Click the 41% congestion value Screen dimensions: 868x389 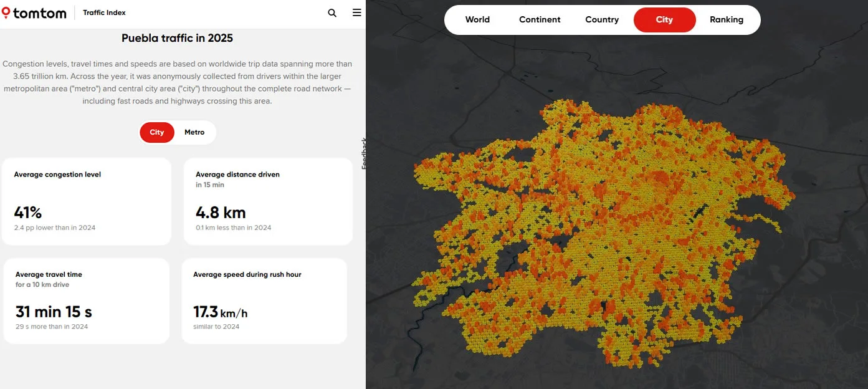point(28,213)
